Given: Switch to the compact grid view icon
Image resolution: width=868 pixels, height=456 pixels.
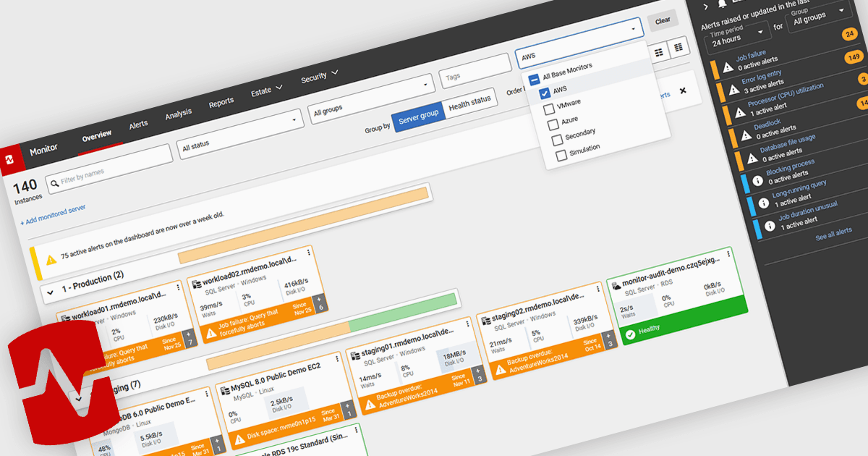Looking at the screenshot, I should (x=659, y=51).
